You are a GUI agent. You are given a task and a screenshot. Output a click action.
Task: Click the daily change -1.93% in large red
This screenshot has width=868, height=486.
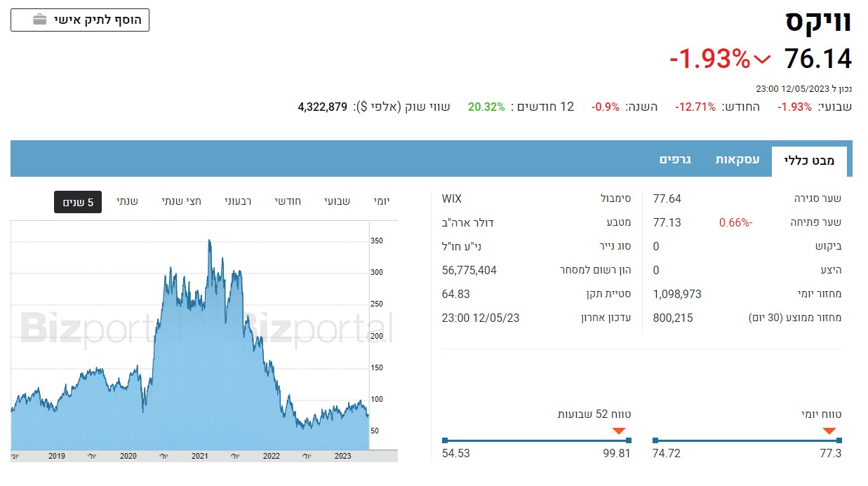pos(709,59)
